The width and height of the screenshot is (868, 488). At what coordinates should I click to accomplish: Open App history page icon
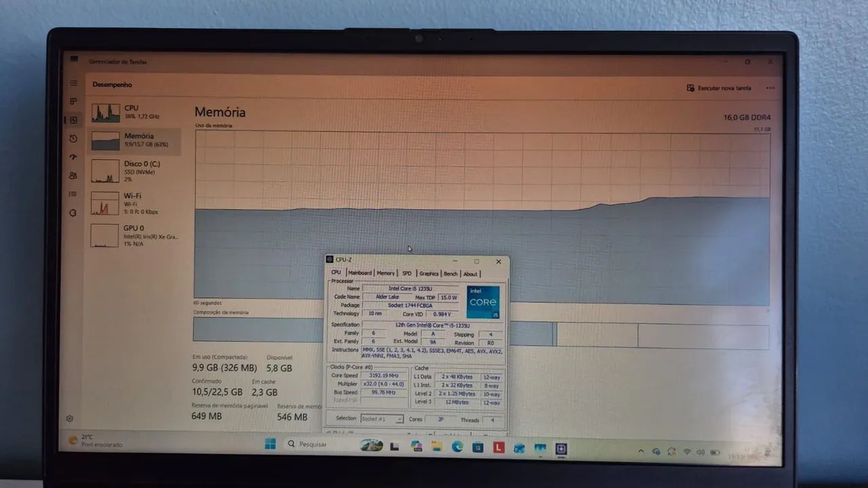click(73, 138)
